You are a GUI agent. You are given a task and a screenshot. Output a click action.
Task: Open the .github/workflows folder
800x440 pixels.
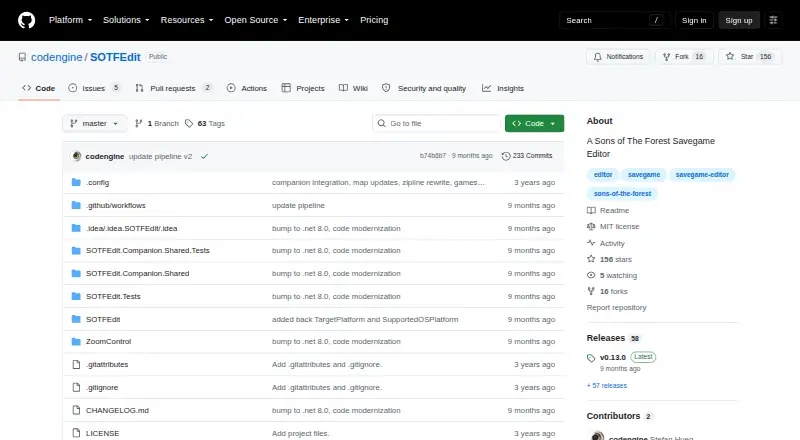[116, 205]
